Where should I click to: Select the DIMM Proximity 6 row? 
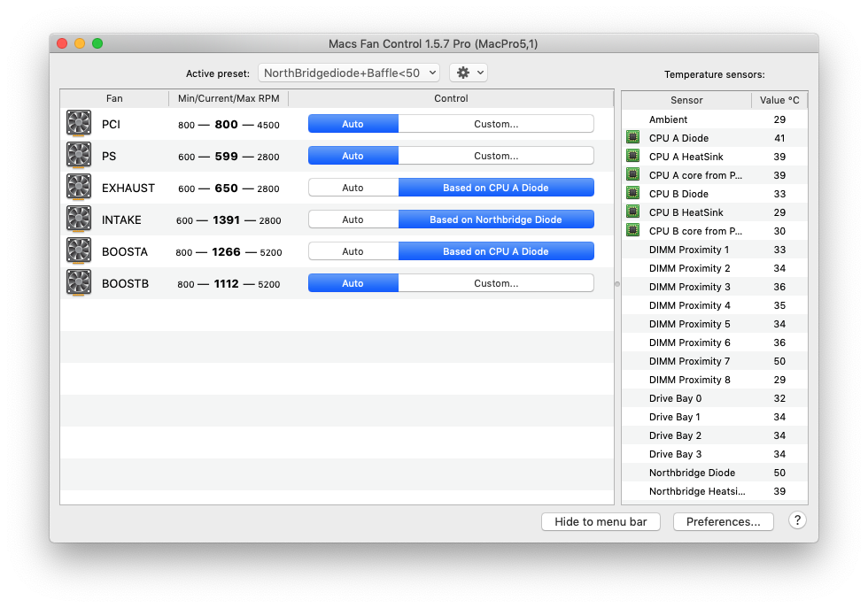click(x=715, y=342)
